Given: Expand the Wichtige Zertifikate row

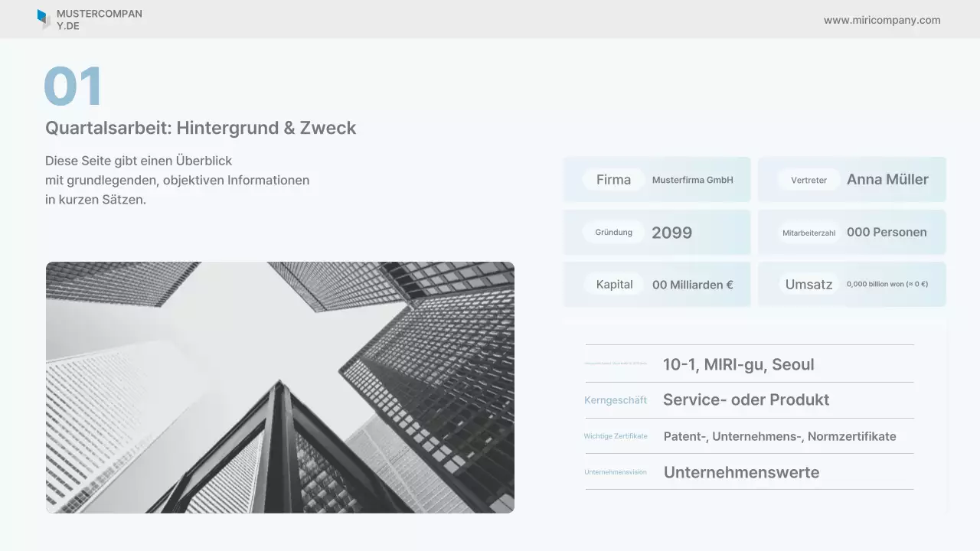Looking at the screenshot, I should coord(749,436).
